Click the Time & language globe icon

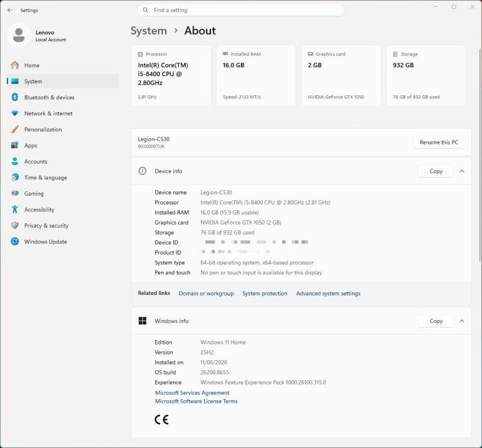point(15,178)
